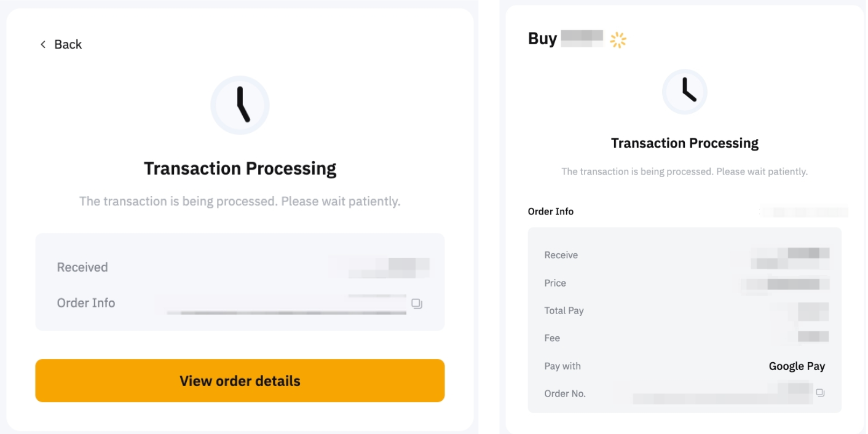This screenshot has height=434, width=868.
Task: Copy the Order No. in right panel
Action: coord(820,393)
